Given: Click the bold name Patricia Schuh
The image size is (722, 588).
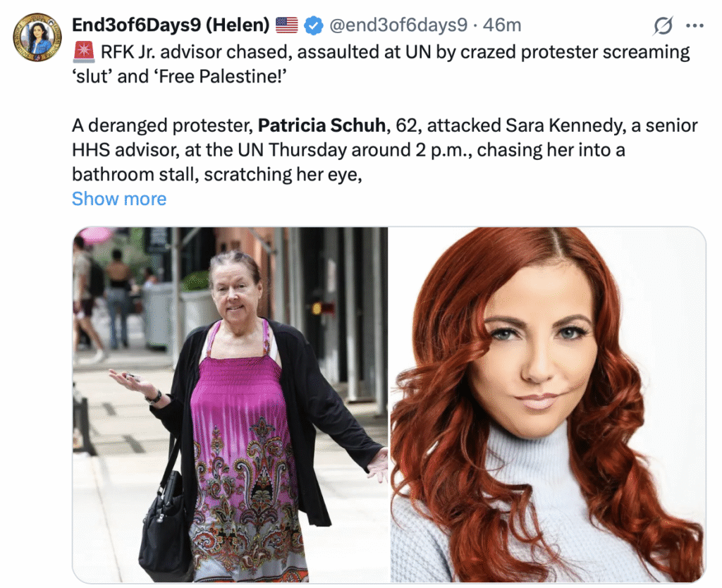Looking at the screenshot, I should [322, 125].
